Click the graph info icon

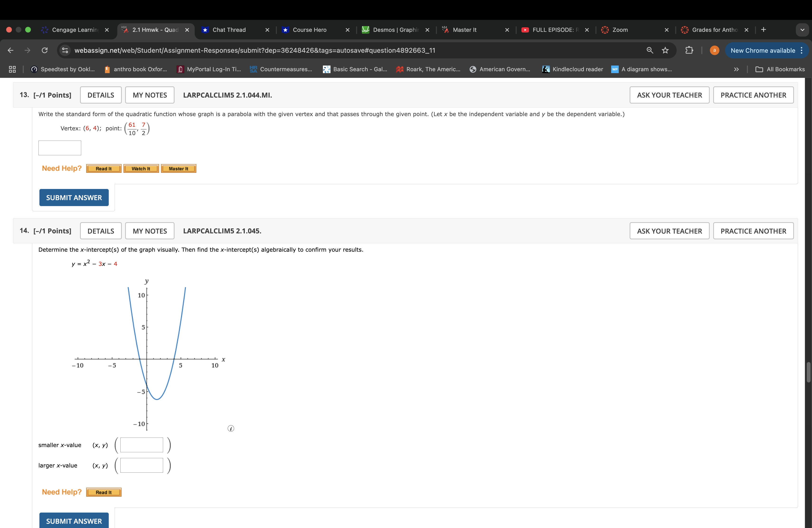click(x=231, y=428)
